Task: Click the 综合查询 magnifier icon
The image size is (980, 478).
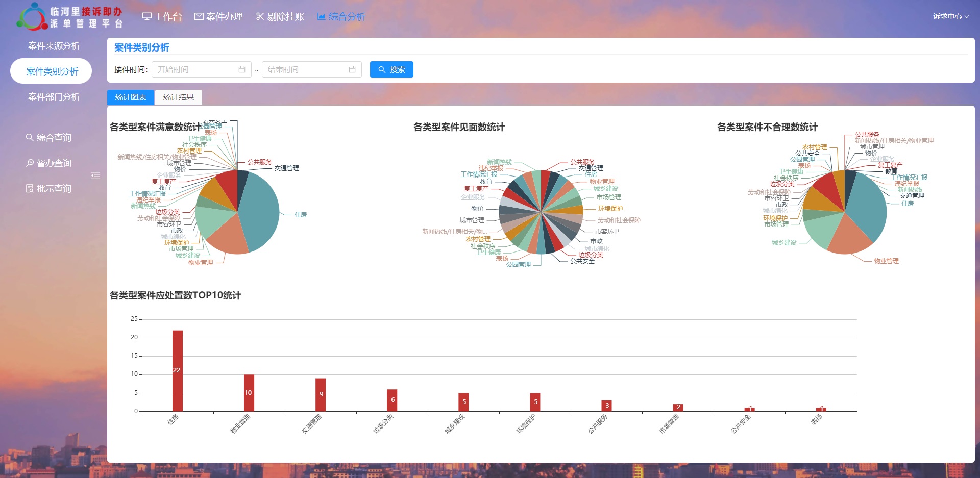Action: pyautogui.click(x=30, y=137)
